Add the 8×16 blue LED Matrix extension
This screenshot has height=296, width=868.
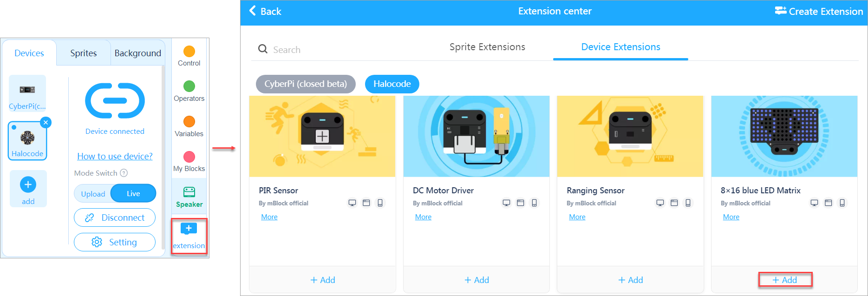(x=785, y=280)
